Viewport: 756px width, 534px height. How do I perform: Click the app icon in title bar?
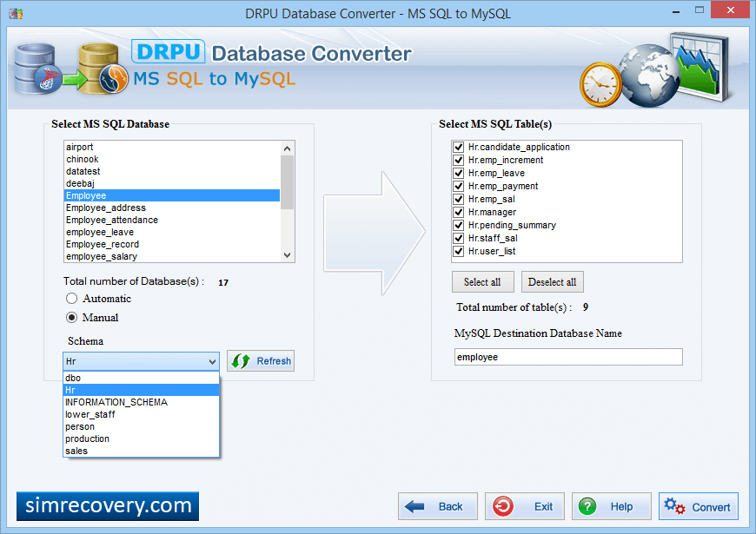coord(16,13)
